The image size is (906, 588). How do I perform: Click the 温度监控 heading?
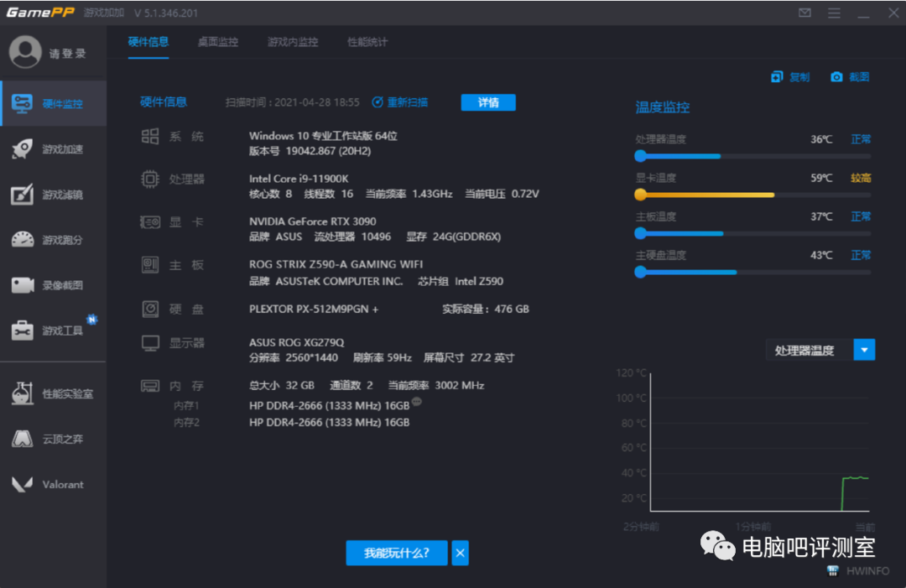[663, 107]
